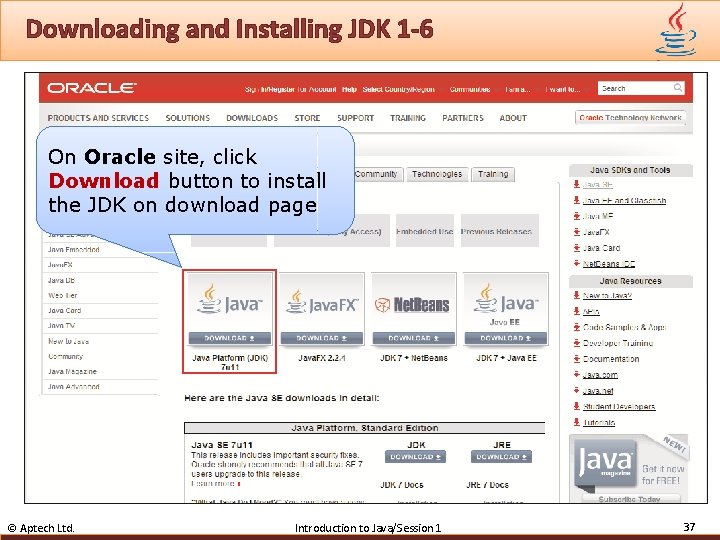Open Tutorials resource link
Viewport: 720px width, 540px height.
coord(599,422)
